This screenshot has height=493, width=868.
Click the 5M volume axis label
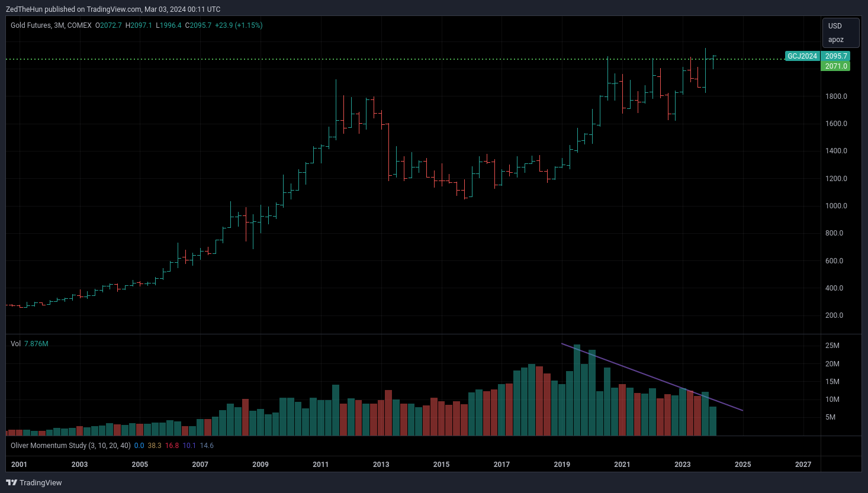831,417
